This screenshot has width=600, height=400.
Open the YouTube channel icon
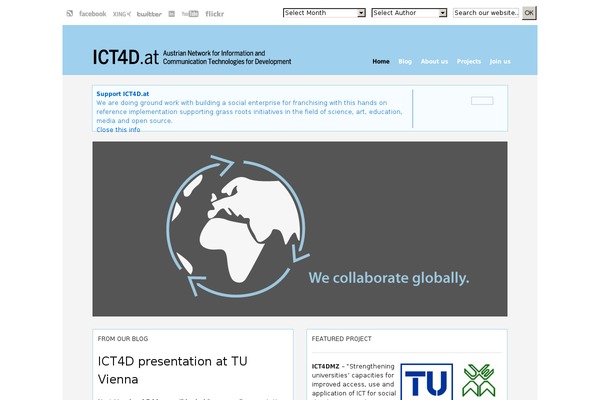click(x=190, y=14)
